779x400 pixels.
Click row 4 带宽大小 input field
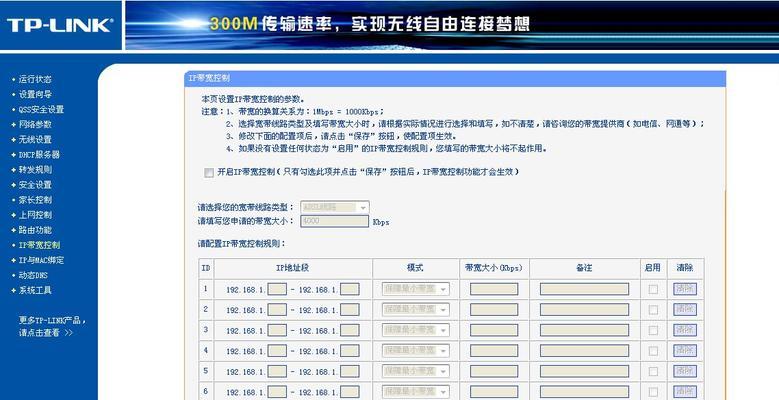click(x=494, y=351)
